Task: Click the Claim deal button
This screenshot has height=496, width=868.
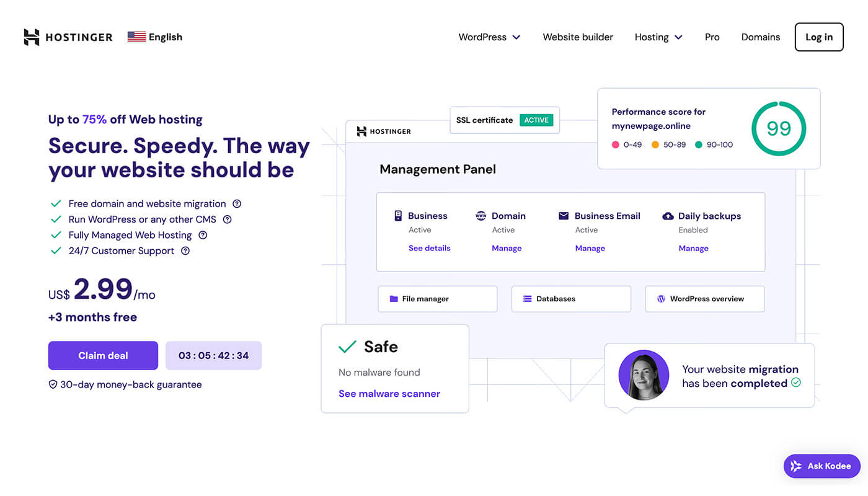Action: pyautogui.click(x=103, y=355)
